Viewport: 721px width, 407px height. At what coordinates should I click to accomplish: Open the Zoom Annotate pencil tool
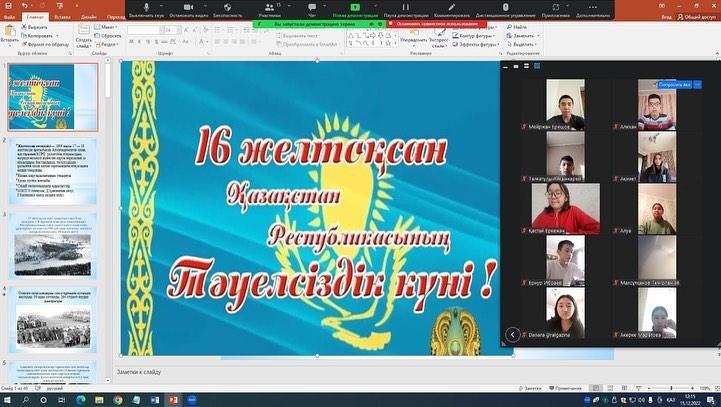452,10
